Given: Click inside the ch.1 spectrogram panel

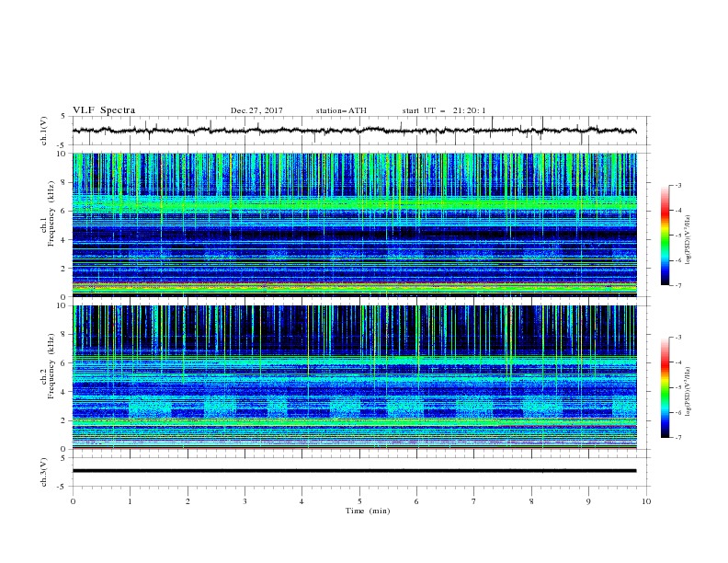Looking at the screenshot, I should click(354, 224).
